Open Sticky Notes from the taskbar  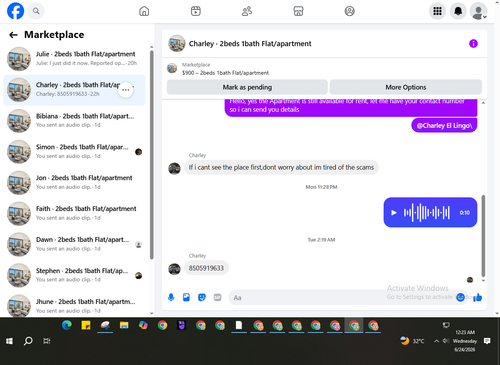pos(86,325)
